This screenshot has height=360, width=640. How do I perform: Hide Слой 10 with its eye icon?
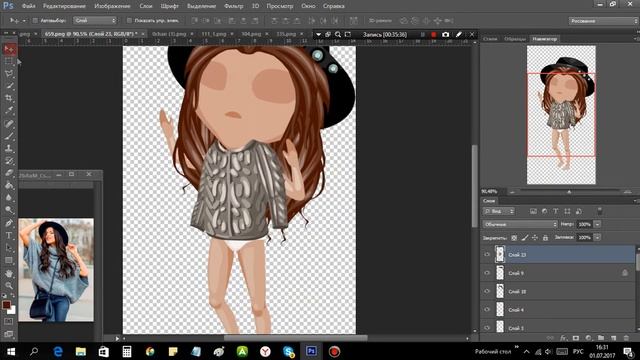click(x=487, y=291)
